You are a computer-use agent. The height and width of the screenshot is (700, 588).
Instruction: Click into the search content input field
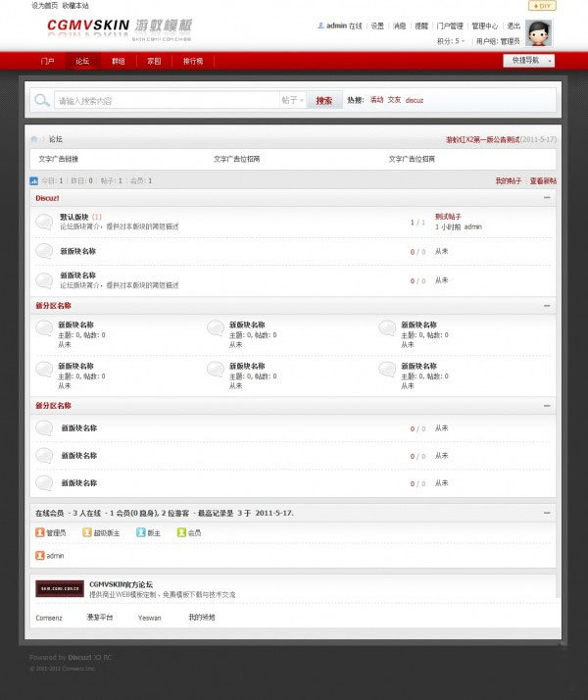tap(167, 100)
